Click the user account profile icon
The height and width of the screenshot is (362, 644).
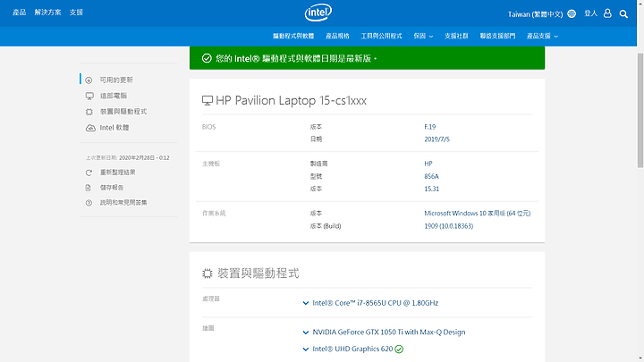[x=607, y=13]
